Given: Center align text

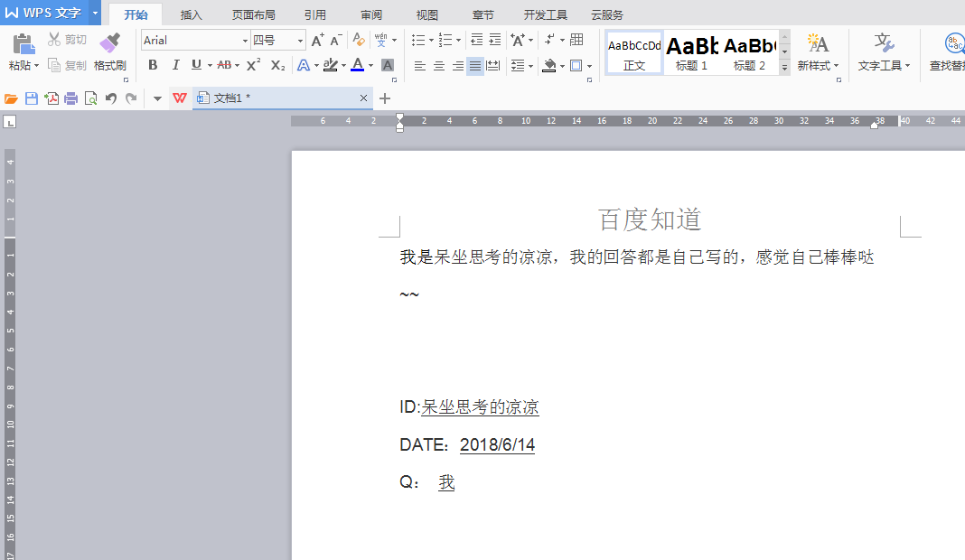Looking at the screenshot, I should [x=439, y=65].
